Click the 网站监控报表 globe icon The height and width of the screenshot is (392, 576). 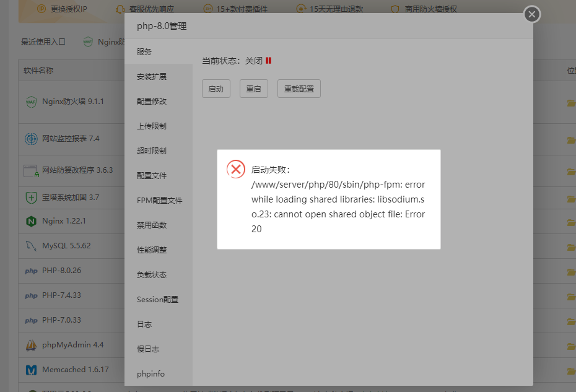pyautogui.click(x=31, y=139)
